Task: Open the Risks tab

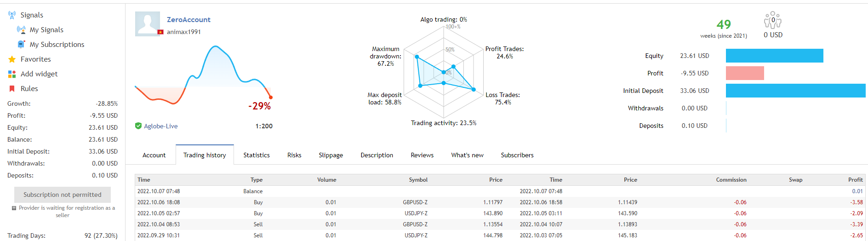Action: [x=294, y=155]
